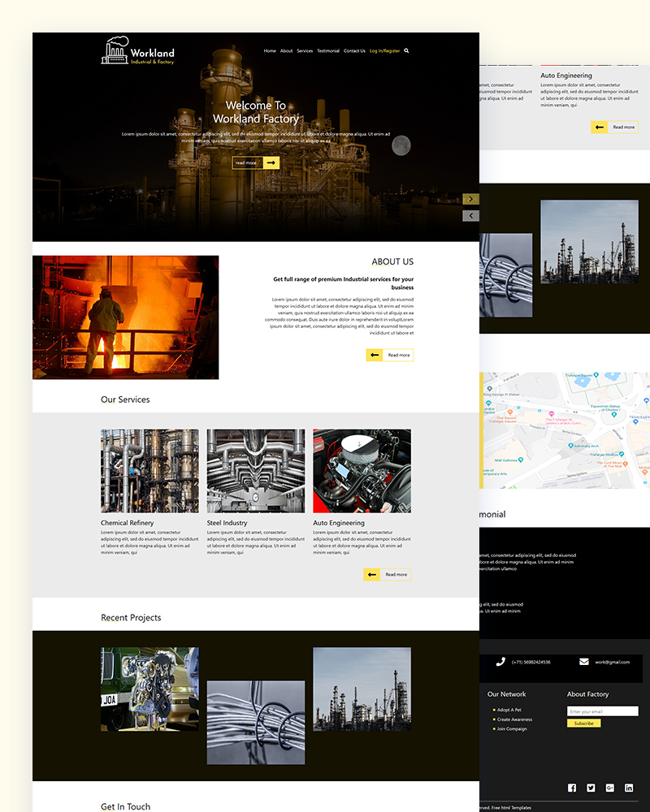Open the Testimonial navigation item

pyautogui.click(x=328, y=50)
